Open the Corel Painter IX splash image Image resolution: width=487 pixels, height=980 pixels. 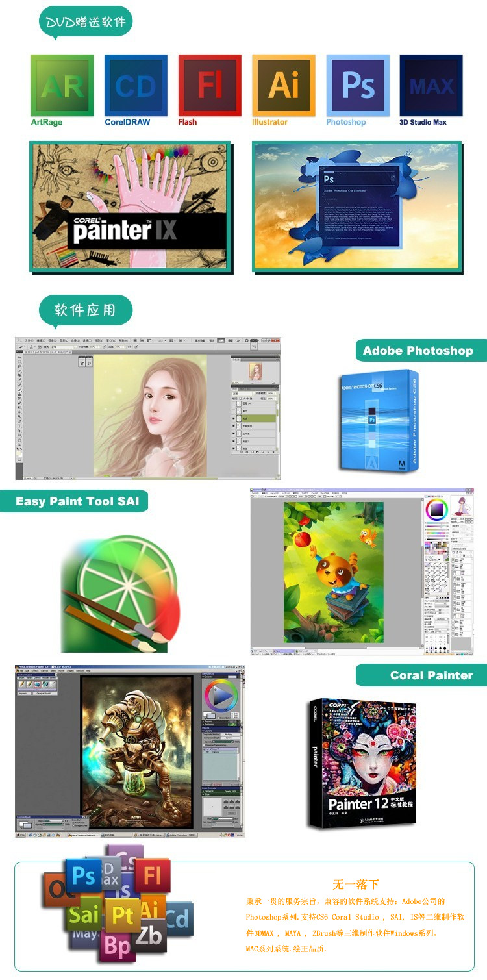pos(130,207)
